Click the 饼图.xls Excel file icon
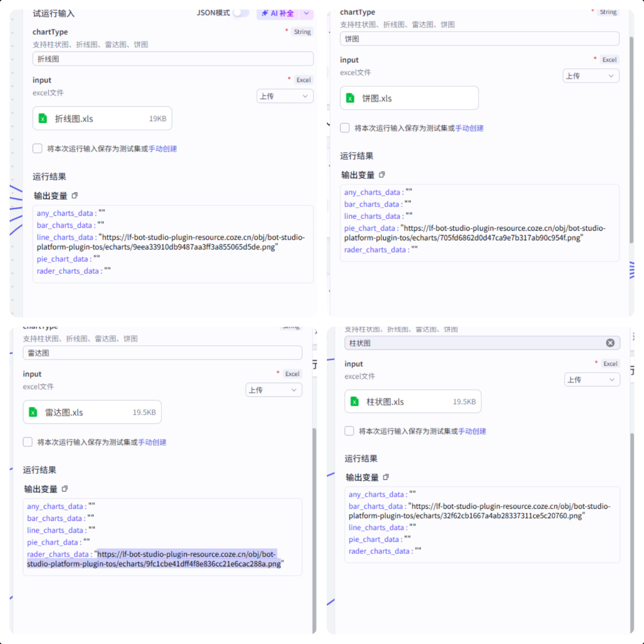The height and width of the screenshot is (644, 644). click(x=350, y=98)
